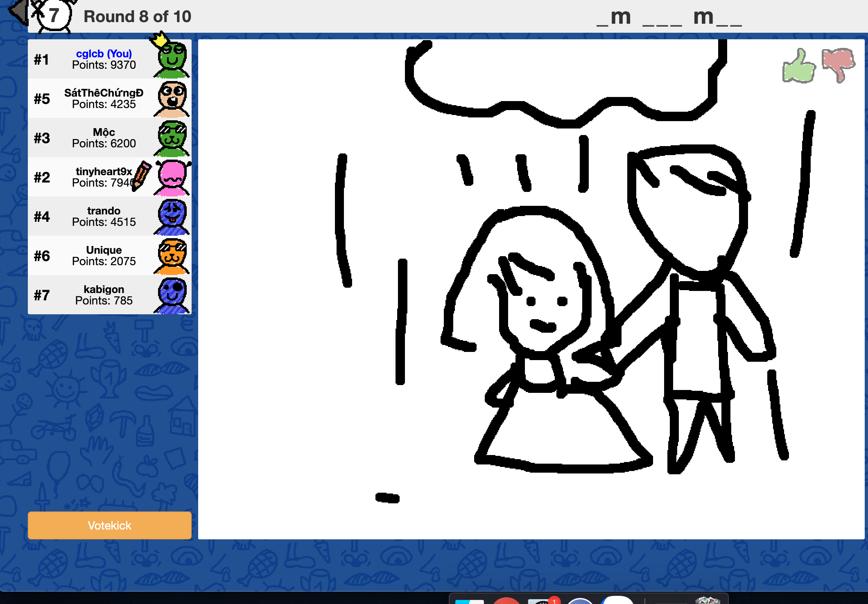
Task: Select the kabigon player row
Action: pos(104,295)
